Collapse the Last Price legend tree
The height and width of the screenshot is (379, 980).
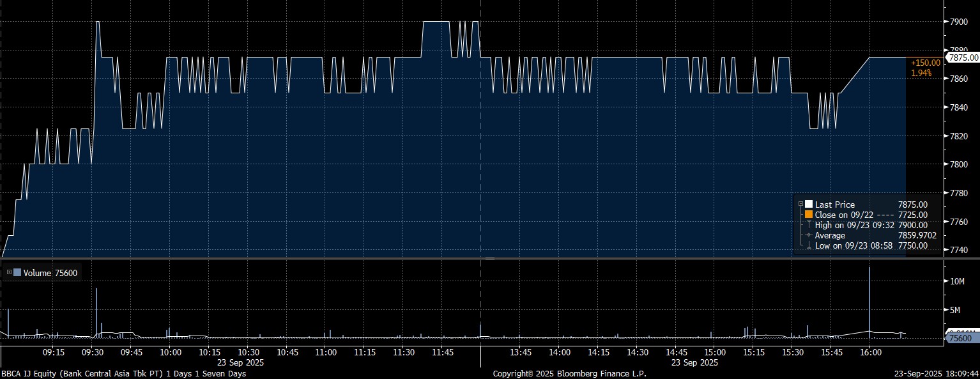pyautogui.click(x=800, y=205)
